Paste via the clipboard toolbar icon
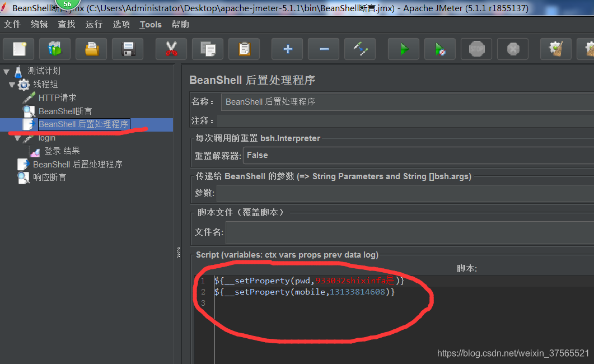The image size is (594, 364). (244, 49)
